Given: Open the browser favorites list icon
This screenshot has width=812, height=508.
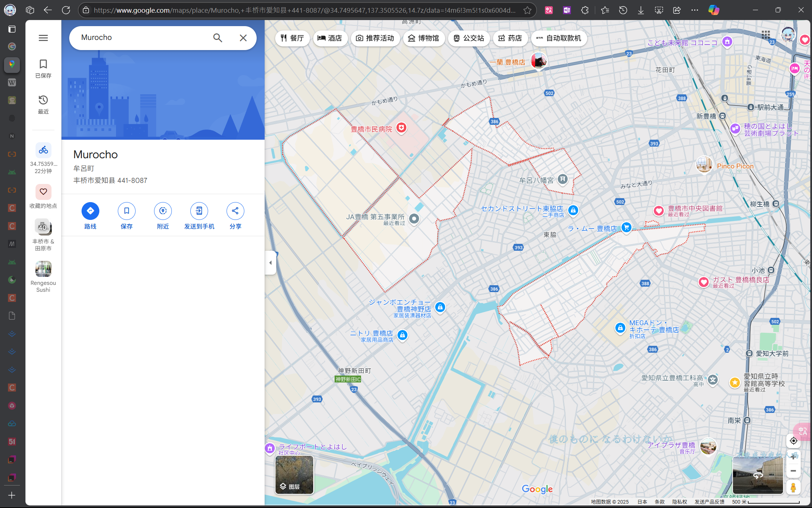Looking at the screenshot, I should click(605, 10).
